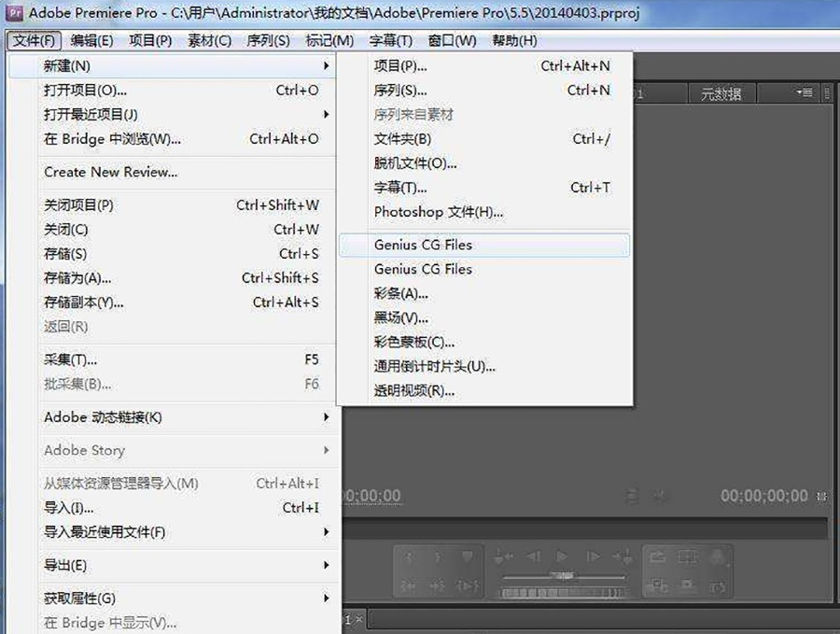840x634 pixels.
Task: Choose 关闭(C) in File menu
Action: pyautogui.click(x=173, y=230)
